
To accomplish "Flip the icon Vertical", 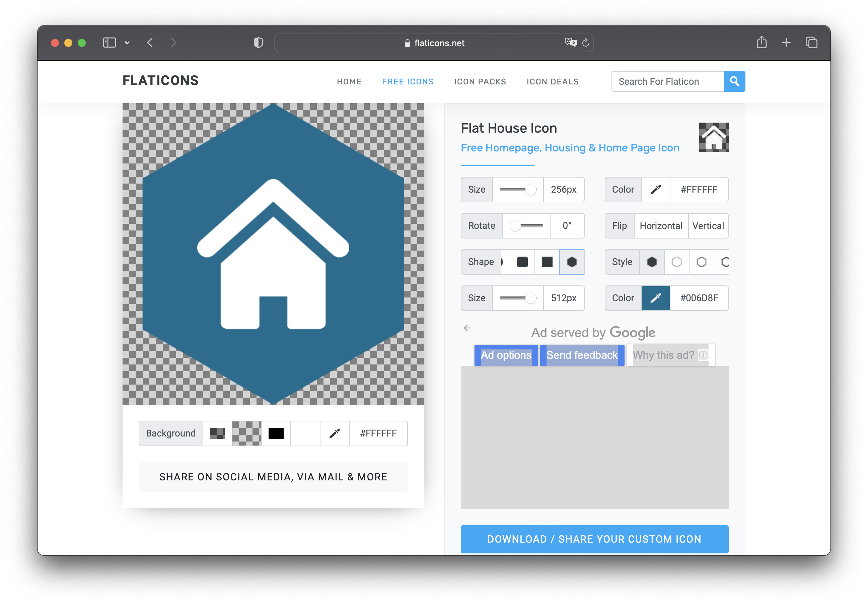I will (x=708, y=226).
